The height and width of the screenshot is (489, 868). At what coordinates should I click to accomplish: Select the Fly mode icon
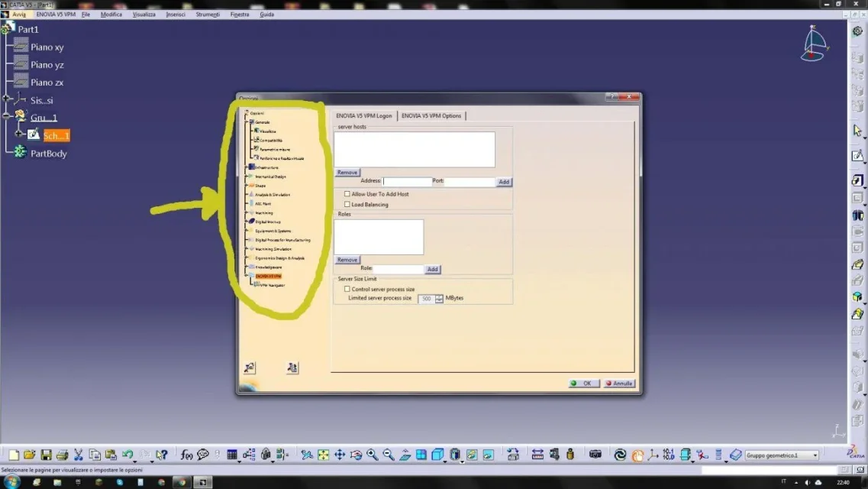pyautogui.click(x=307, y=455)
